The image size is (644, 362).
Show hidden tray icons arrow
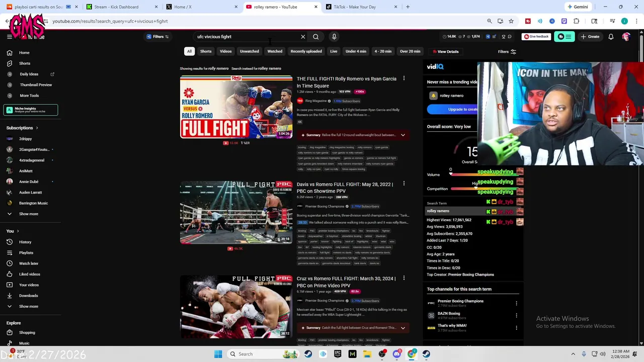pos(573,354)
